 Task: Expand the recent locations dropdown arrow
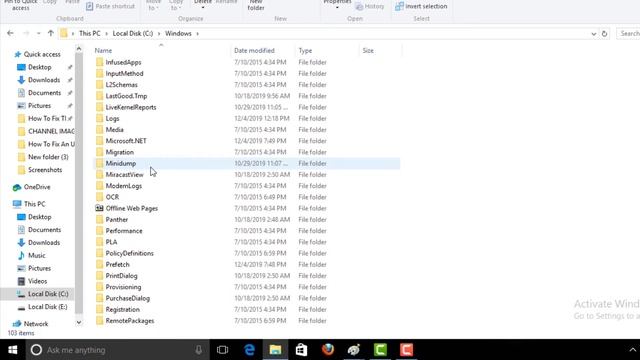tap(38, 33)
